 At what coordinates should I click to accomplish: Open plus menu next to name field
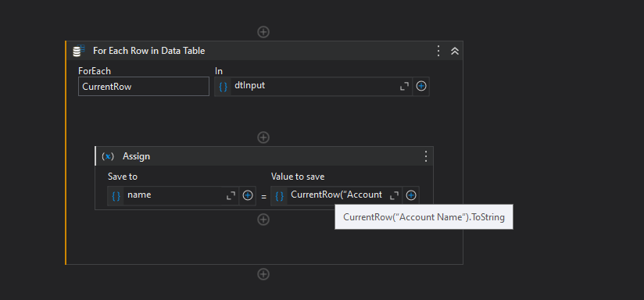247,195
